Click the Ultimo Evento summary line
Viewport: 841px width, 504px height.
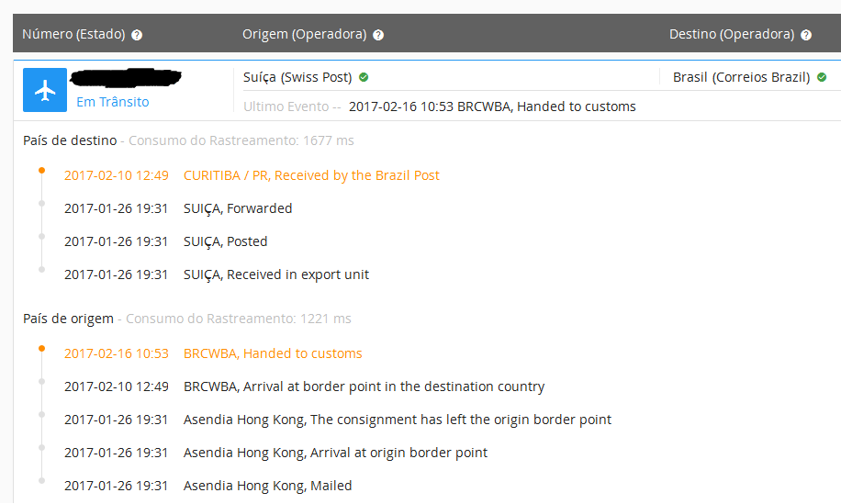click(x=439, y=106)
